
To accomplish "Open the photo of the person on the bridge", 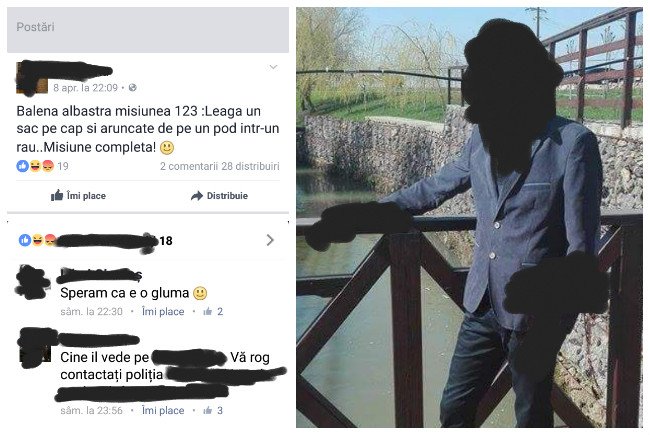I will coord(469,217).
